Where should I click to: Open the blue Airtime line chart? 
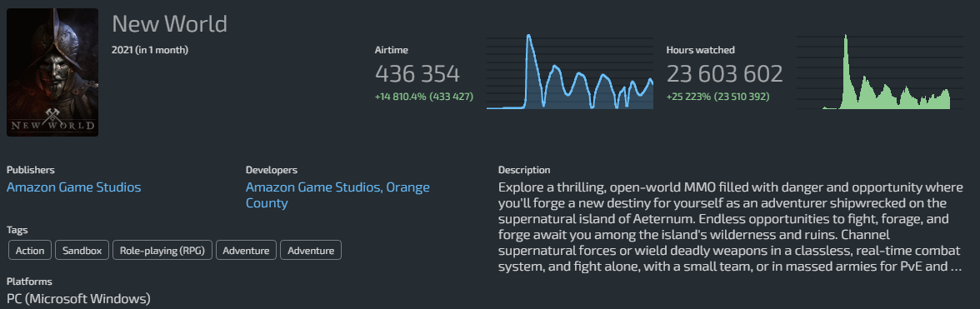(570, 71)
